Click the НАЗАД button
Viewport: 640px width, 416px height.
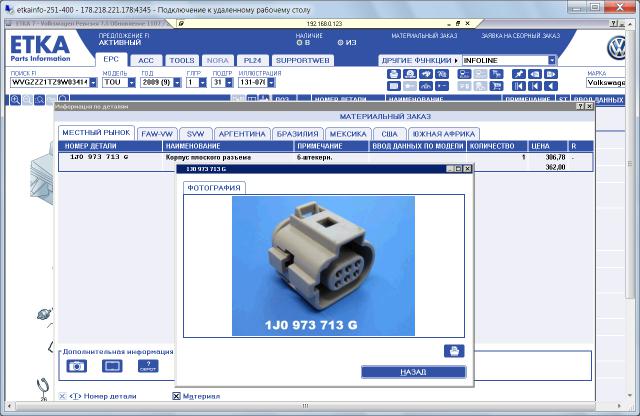(x=413, y=372)
